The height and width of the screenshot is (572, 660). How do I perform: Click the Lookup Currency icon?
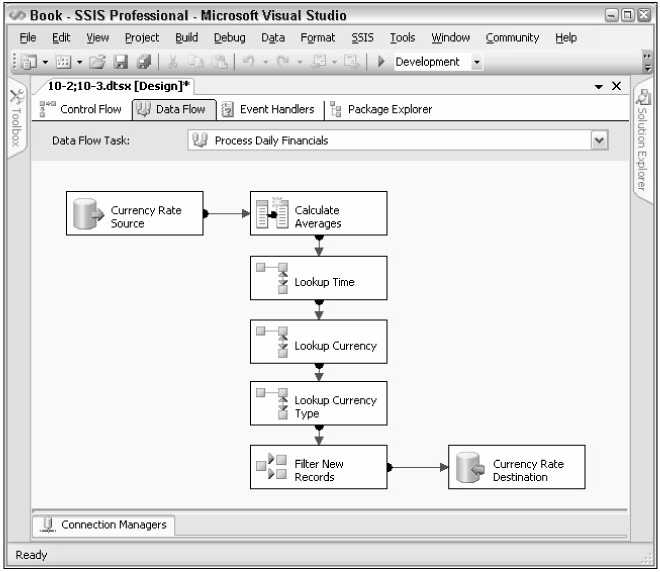click(273, 342)
